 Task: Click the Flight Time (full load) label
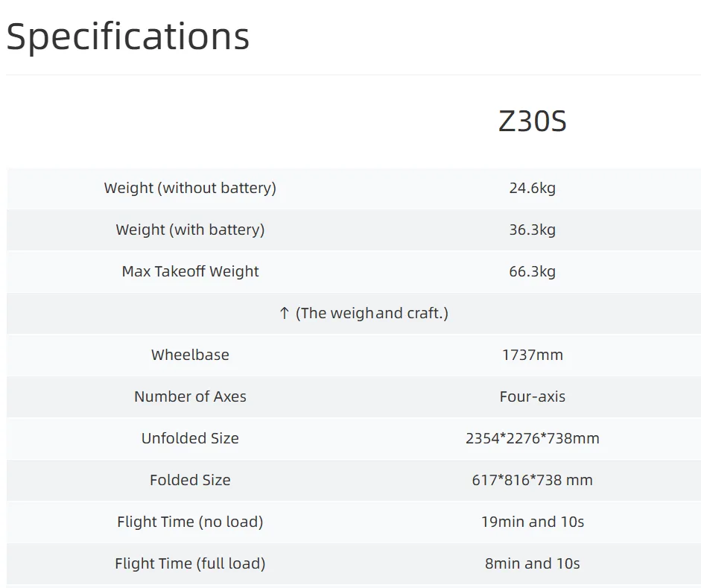tap(190, 563)
